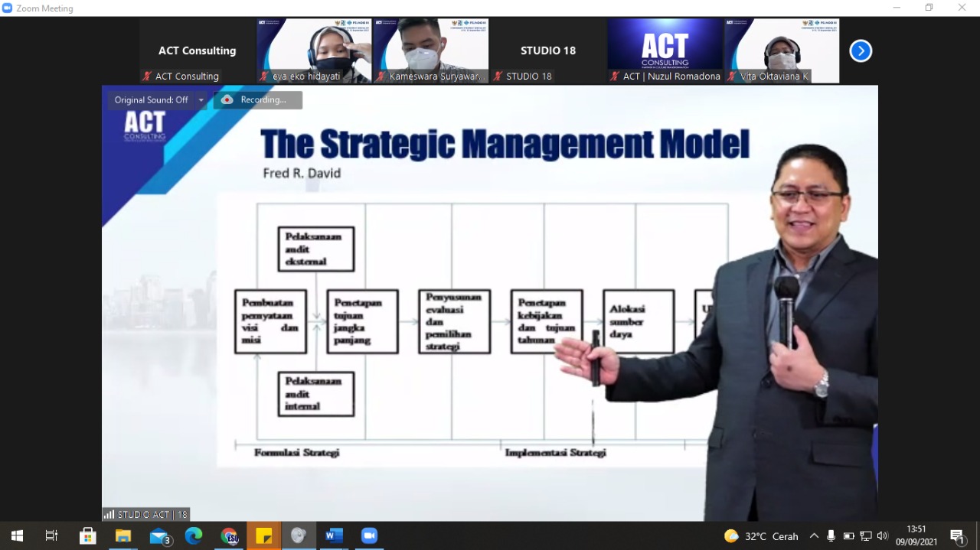This screenshot has width=980, height=550.
Task: Open the notification center icon
Action: [x=957, y=535]
